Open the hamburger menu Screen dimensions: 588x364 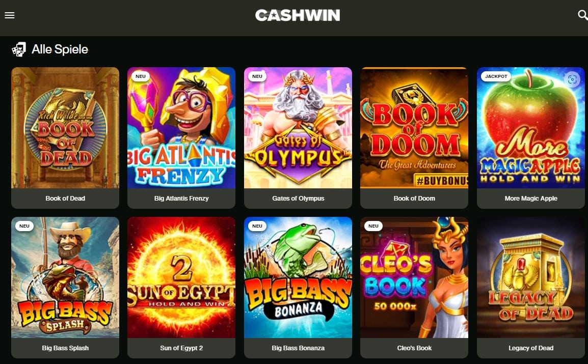9,15
